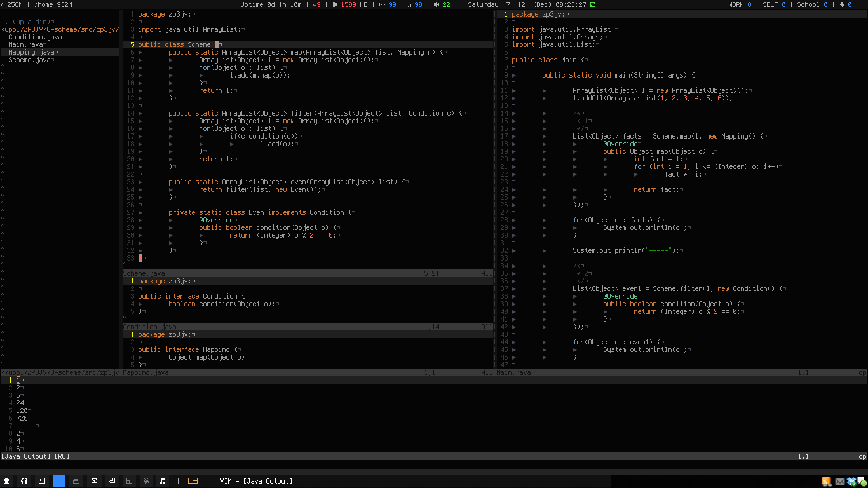The width and height of the screenshot is (868, 488).
Task: Click the 'import java.util.Arrays;' line in Main.java
Action: [x=555, y=37]
